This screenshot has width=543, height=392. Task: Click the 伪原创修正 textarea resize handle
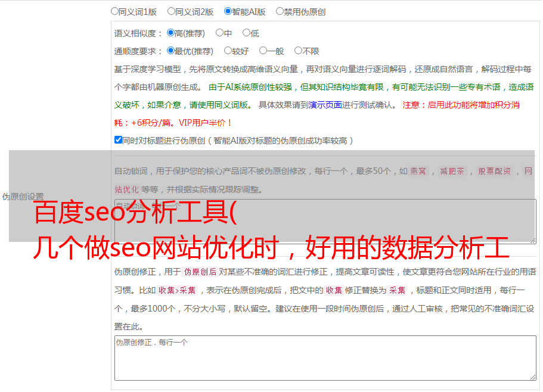coord(533,377)
